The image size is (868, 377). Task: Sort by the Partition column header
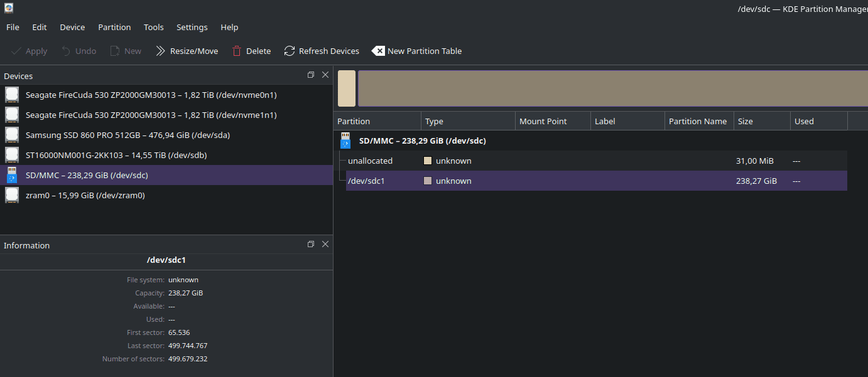377,121
